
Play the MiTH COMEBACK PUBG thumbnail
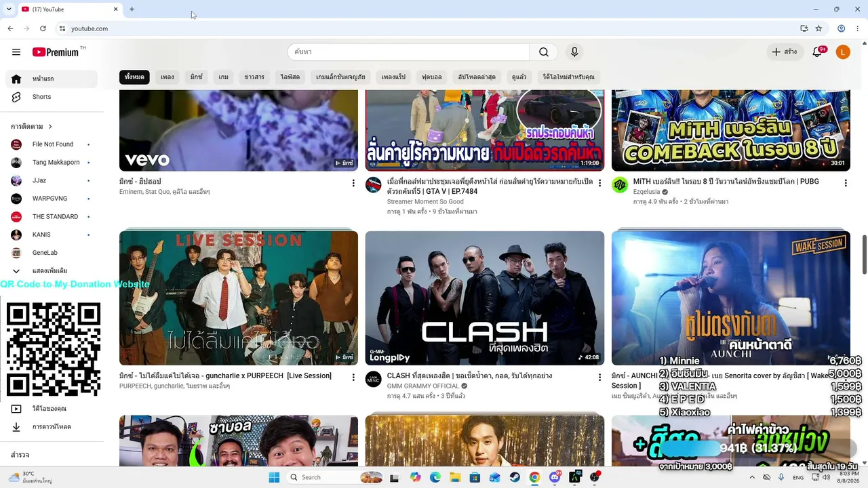[731, 130]
